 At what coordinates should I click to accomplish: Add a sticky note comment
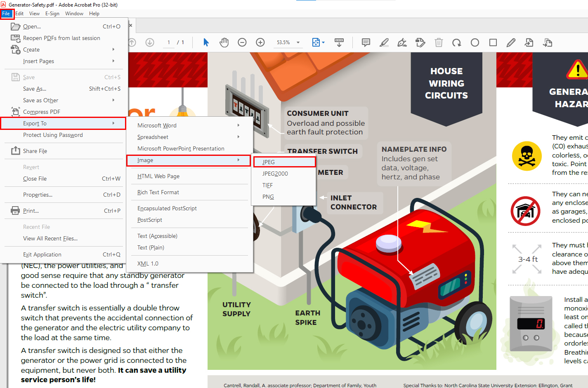tap(366, 42)
